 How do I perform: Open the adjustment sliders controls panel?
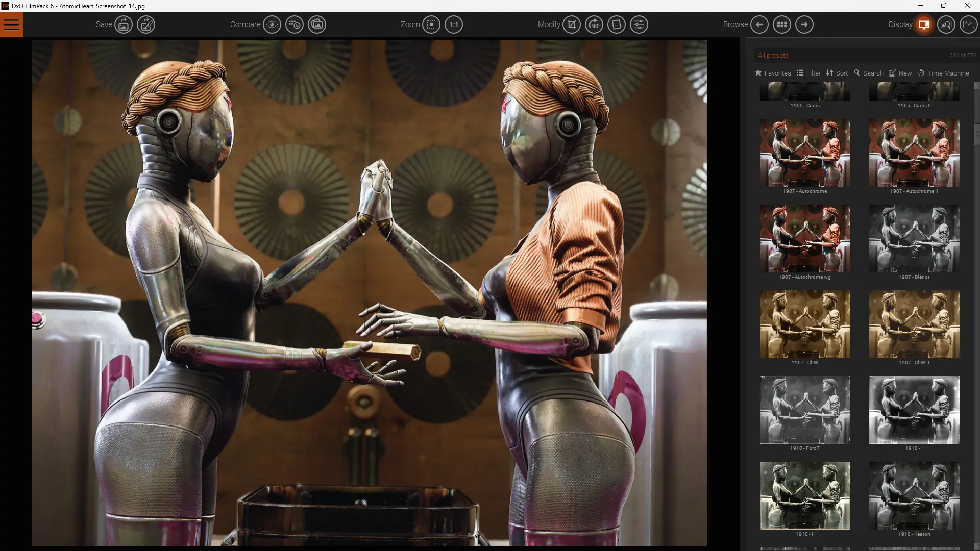(x=639, y=24)
